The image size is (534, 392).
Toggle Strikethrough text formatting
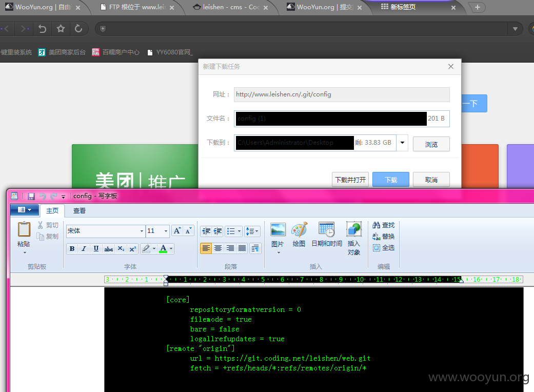point(109,249)
